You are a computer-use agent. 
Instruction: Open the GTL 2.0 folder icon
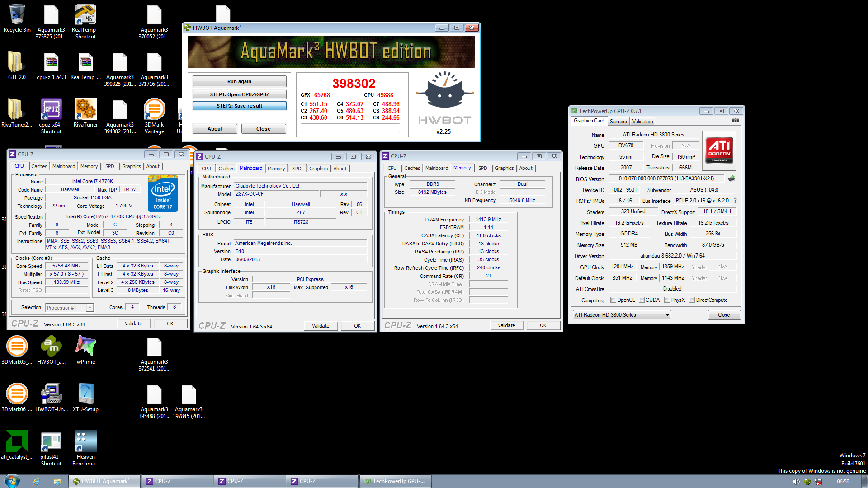[17, 66]
